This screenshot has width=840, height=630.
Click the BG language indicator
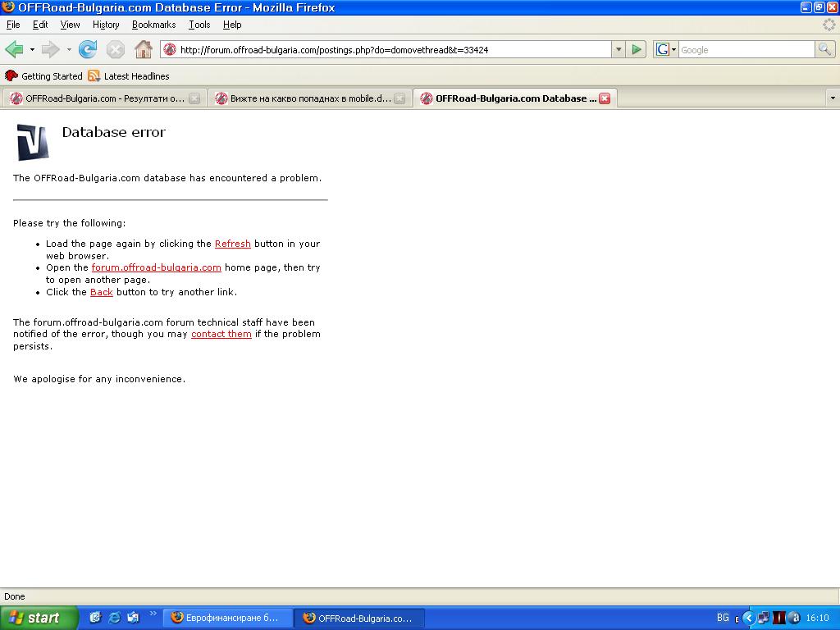point(723,618)
